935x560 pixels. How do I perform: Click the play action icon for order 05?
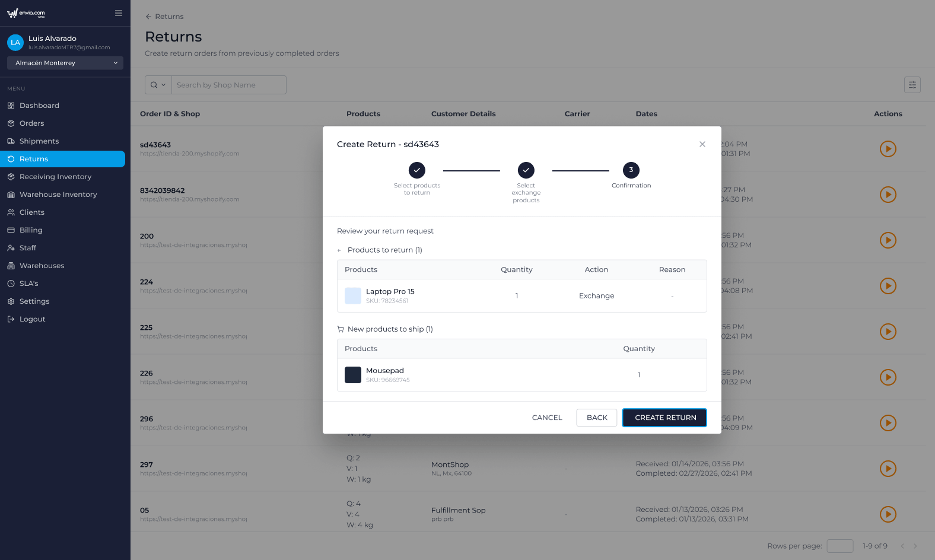coord(888,514)
